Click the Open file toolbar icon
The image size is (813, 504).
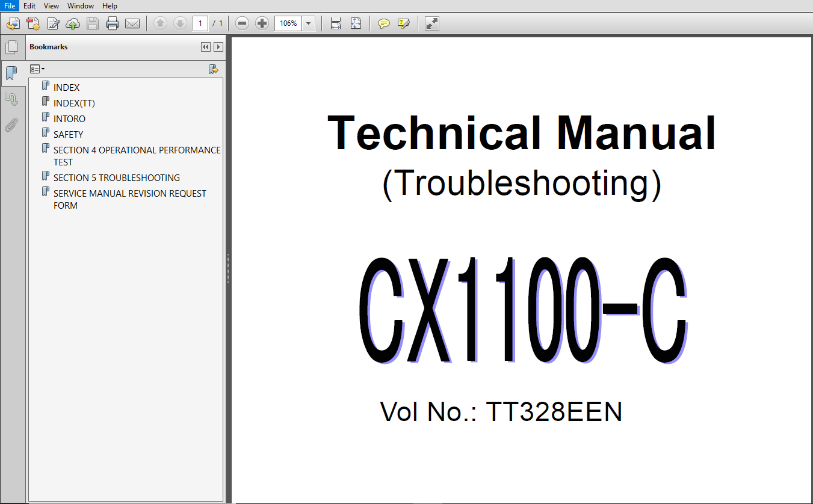pos(13,23)
